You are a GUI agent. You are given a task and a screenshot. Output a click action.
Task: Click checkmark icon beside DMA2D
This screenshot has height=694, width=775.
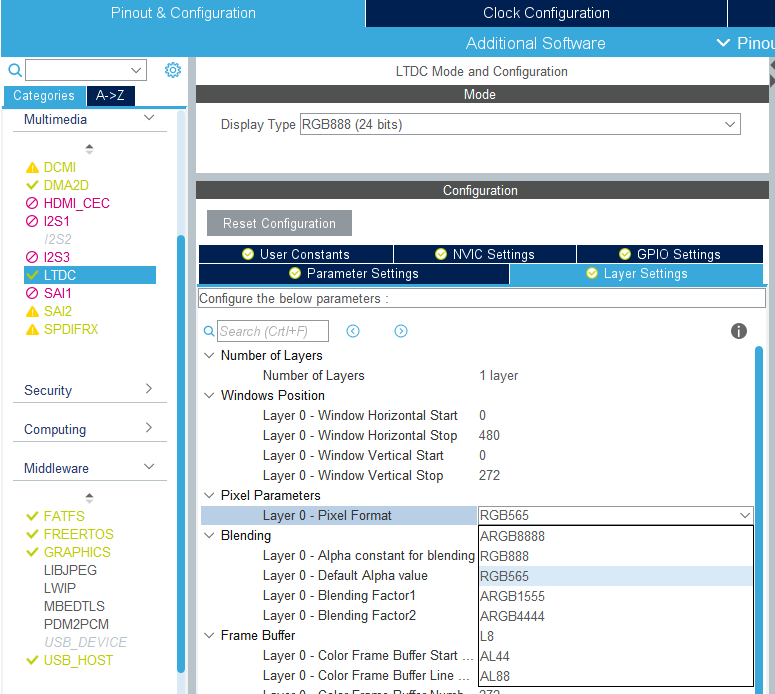tap(32, 185)
